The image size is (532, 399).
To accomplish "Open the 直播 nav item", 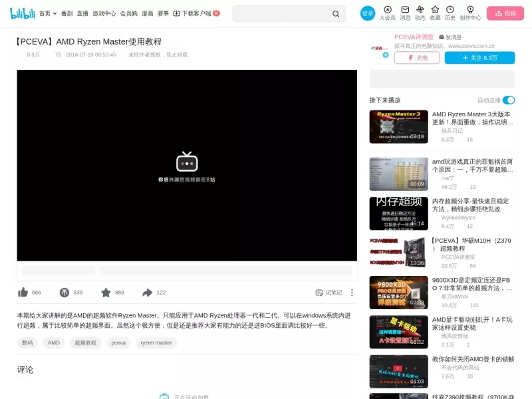I will point(82,13).
